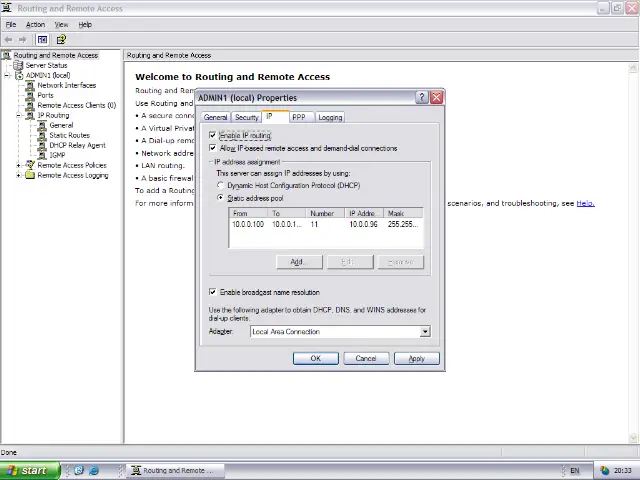This screenshot has width=640, height=480.
Task: Switch to the Security tab
Action: (247, 117)
